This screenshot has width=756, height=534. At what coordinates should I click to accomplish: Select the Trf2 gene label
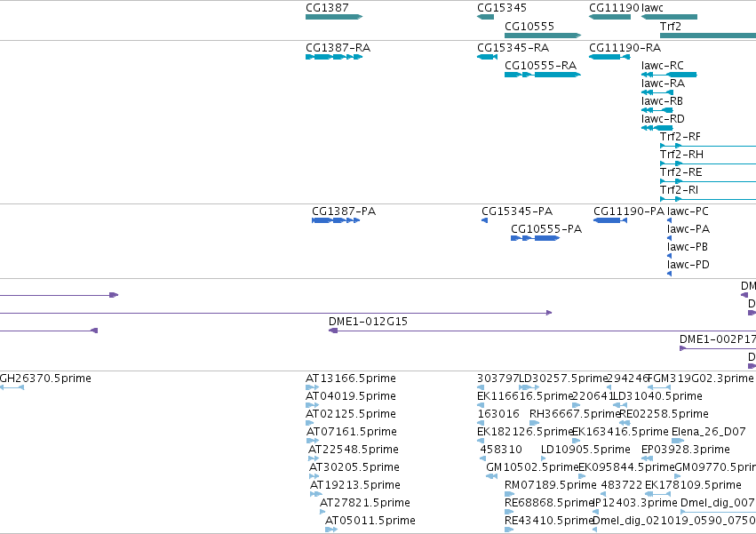[671, 27]
